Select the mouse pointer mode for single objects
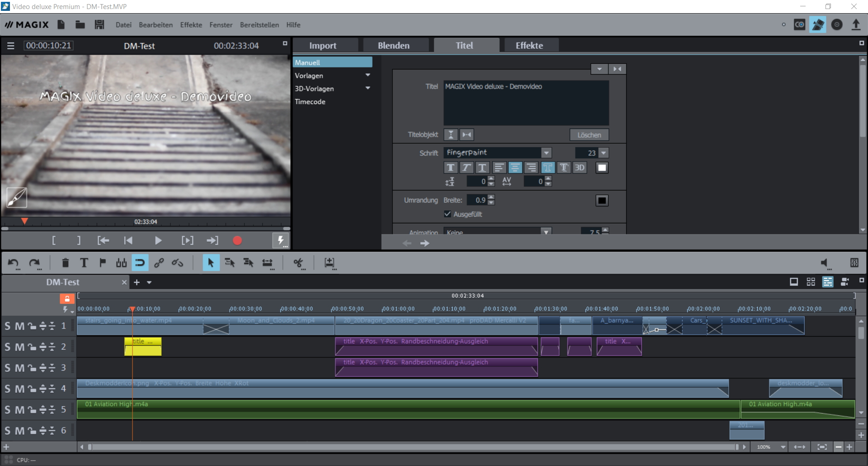This screenshot has width=868, height=466. tap(211, 263)
